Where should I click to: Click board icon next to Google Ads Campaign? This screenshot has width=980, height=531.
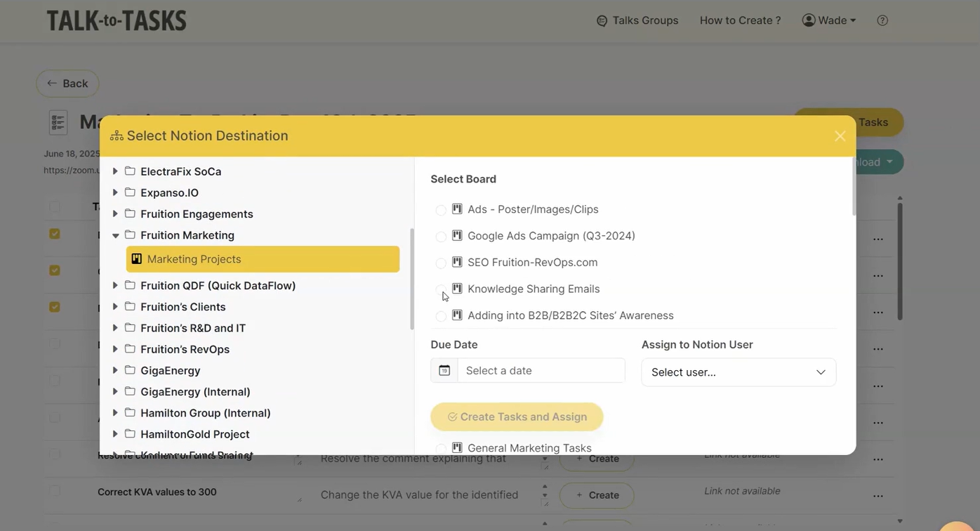pos(457,235)
